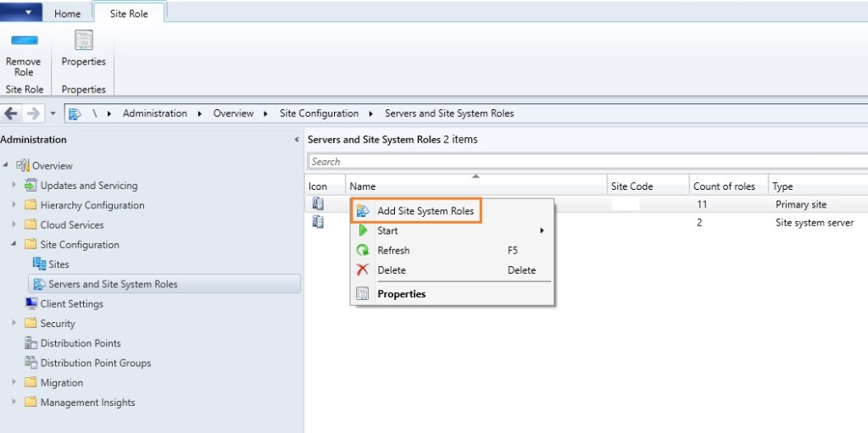Click the Icon column header
The height and width of the screenshot is (433, 868).
pos(325,186)
